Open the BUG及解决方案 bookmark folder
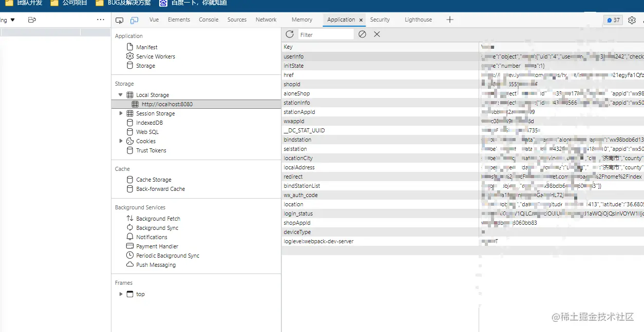 tap(123, 3)
